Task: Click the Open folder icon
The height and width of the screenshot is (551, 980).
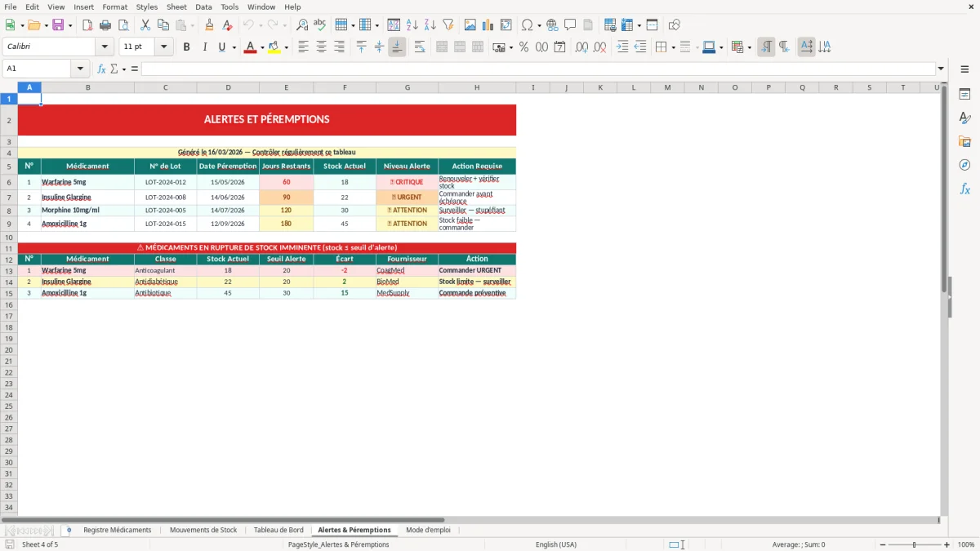Action: tap(33, 24)
